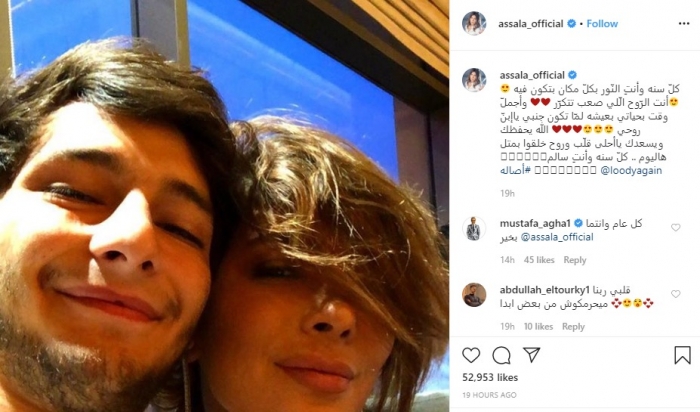Image resolution: width=700 pixels, height=412 pixels.
Task: Open assala_official profile picture in header
Action: 474,24
